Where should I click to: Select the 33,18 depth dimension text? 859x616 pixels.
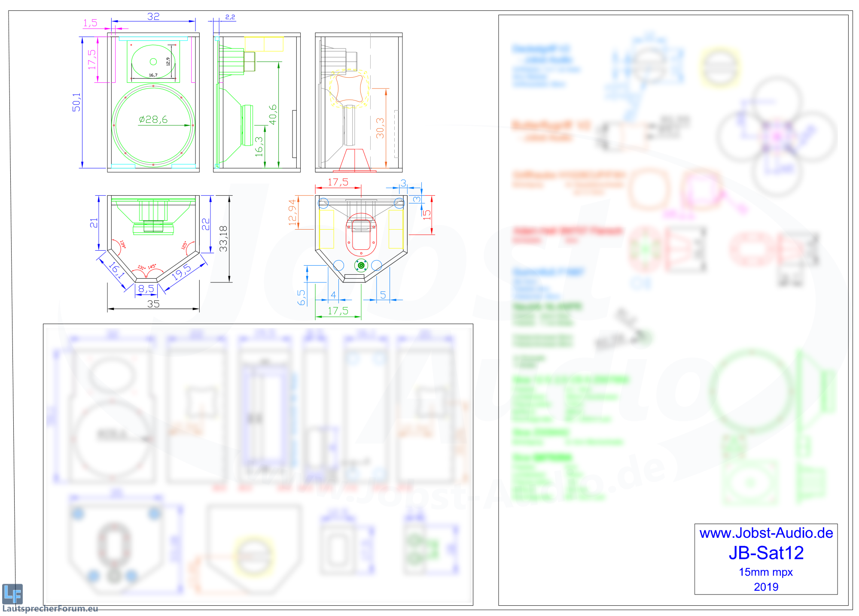point(223,238)
